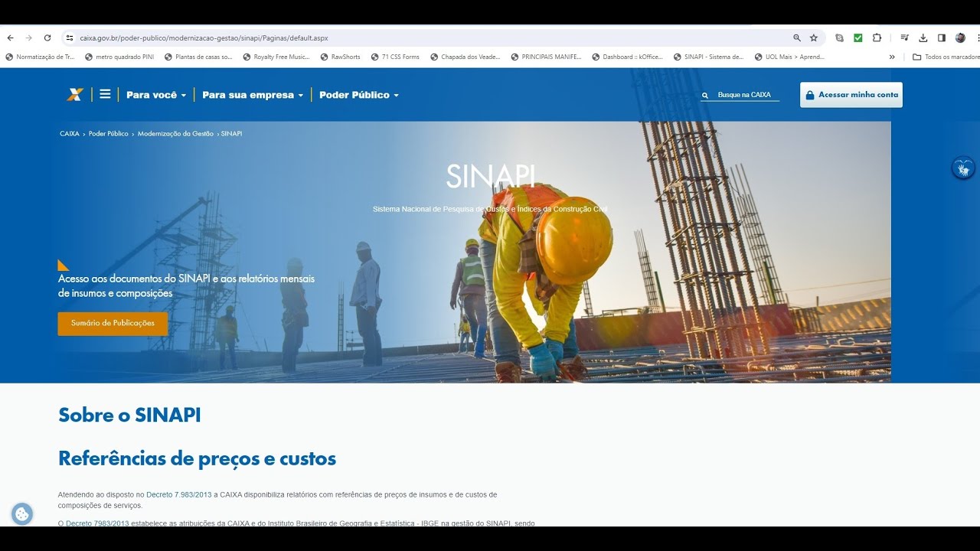Open site information icon in address bar
Screen dimensions: 980x551
click(x=70, y=37)
